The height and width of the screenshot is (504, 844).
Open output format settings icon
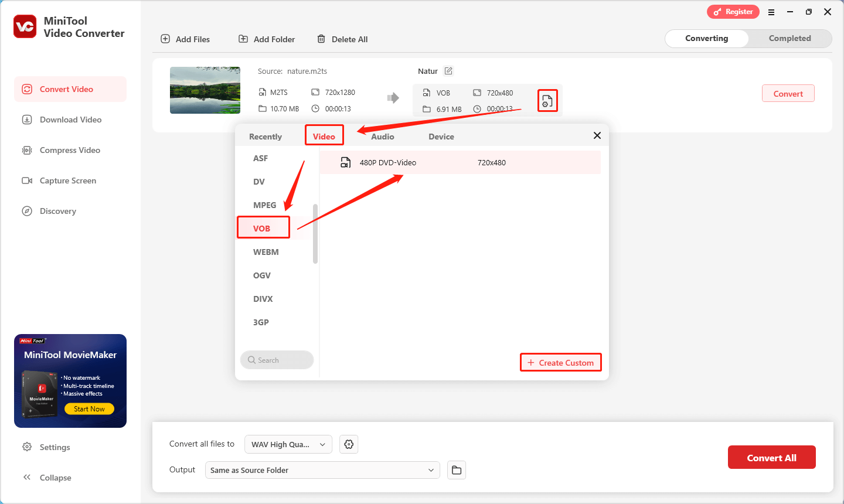(x=547, y=101)
